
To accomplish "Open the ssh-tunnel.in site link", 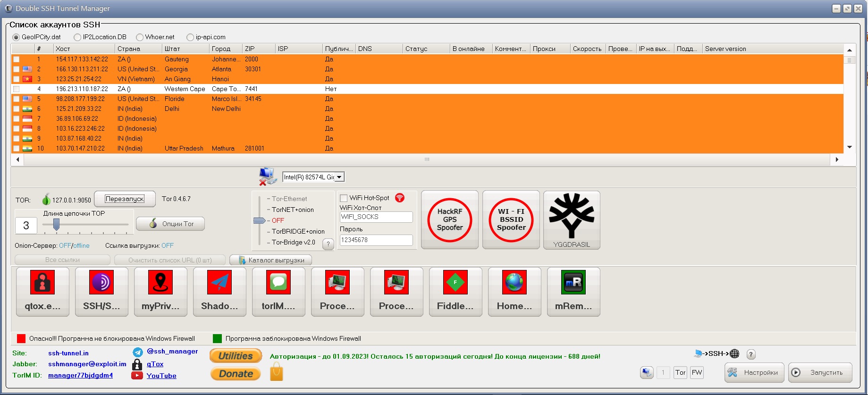I will click(68, 353).
